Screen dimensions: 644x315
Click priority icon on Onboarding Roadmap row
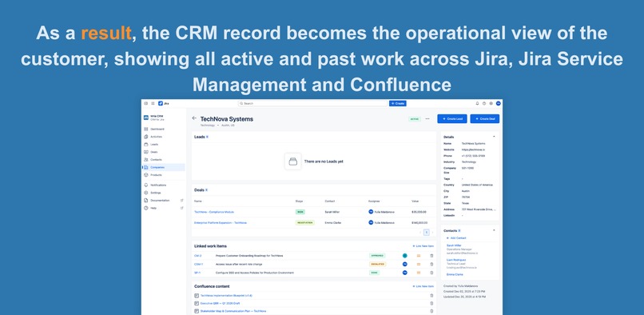419,255
